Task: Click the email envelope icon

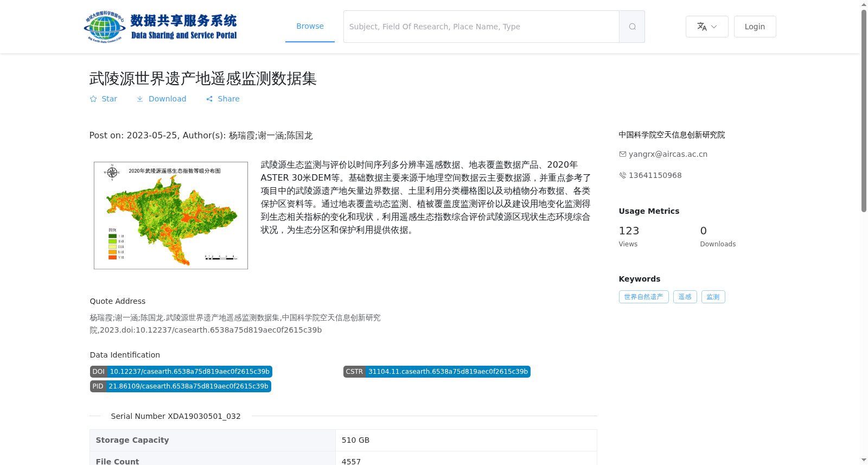Action: click(x=623, y=154)
